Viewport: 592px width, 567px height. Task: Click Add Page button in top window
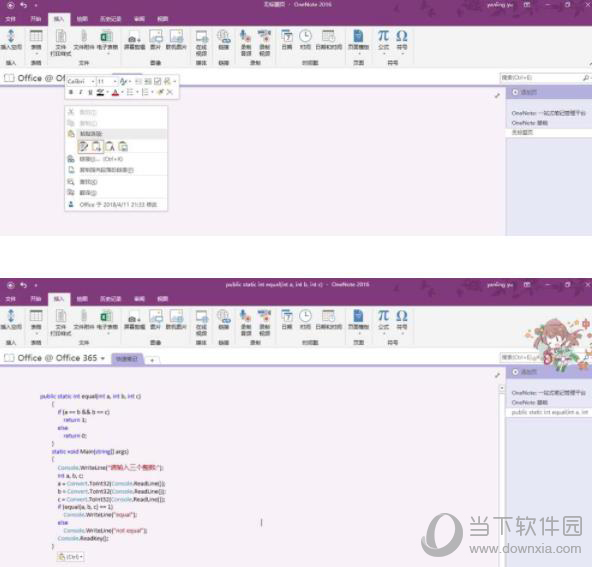tap(524, 92)
